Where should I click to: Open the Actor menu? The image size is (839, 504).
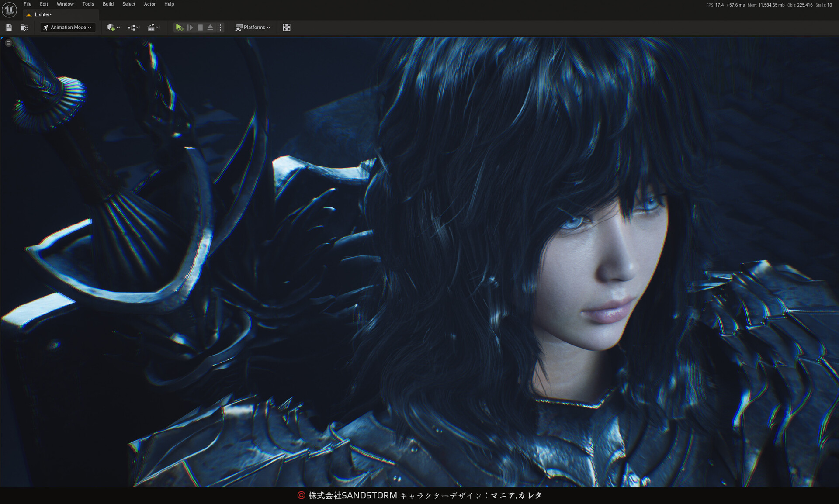coord(150,4)
